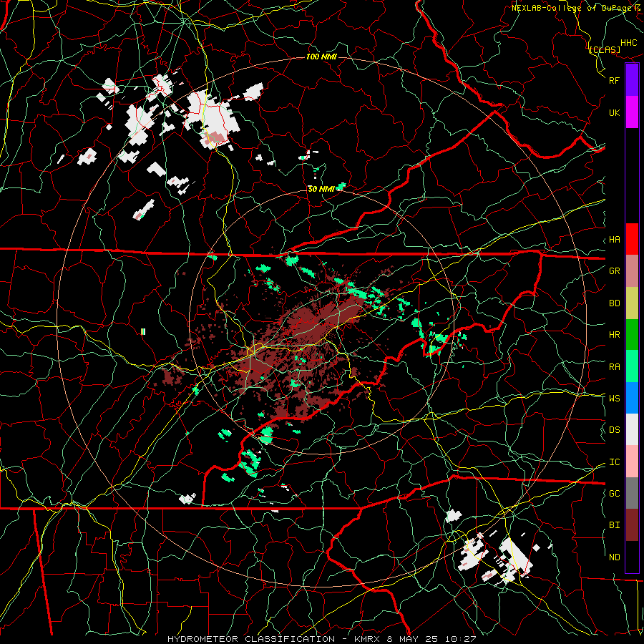Click the '50 NMI' range ring label
This screenshot has height=644, width=644.
coord(321,190)
